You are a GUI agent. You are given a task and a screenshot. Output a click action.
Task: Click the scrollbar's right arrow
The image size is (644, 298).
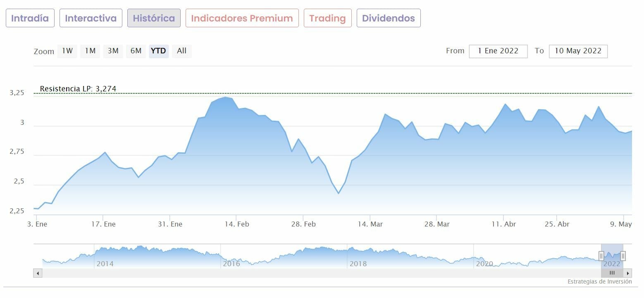pos(628,273)
